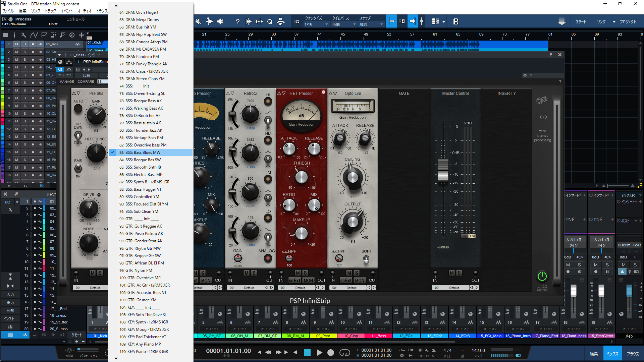The height and width of the screenshot is (362, 644).
Task: Open the add track plus icon
Action: 81,35
